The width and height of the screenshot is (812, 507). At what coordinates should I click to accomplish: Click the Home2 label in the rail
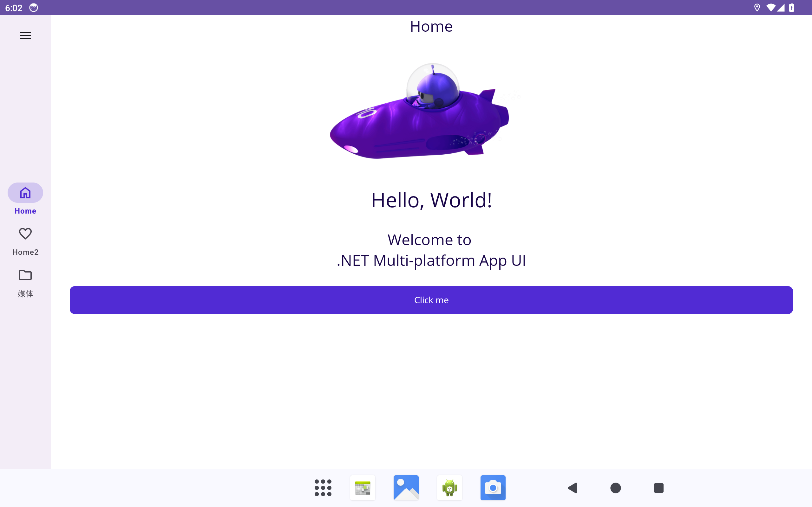coord(25,252)
